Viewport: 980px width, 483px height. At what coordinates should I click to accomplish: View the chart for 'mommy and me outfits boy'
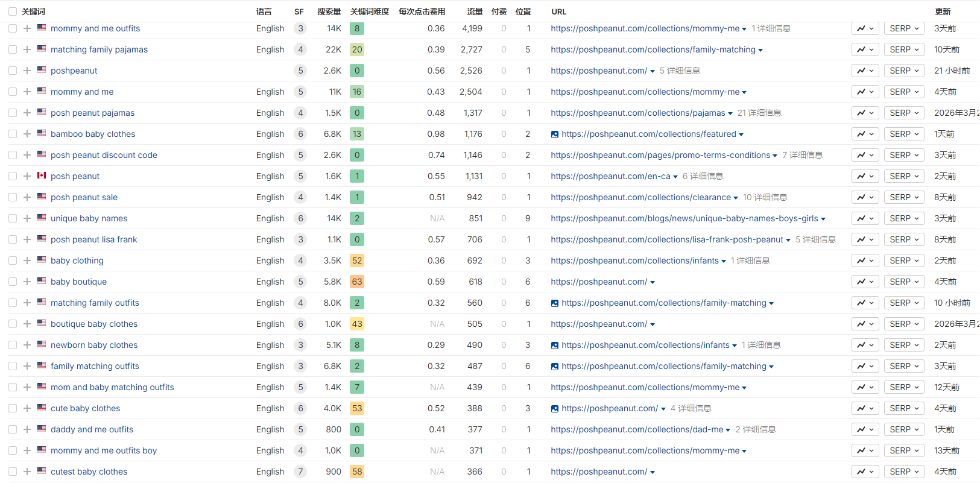(865, 450)
